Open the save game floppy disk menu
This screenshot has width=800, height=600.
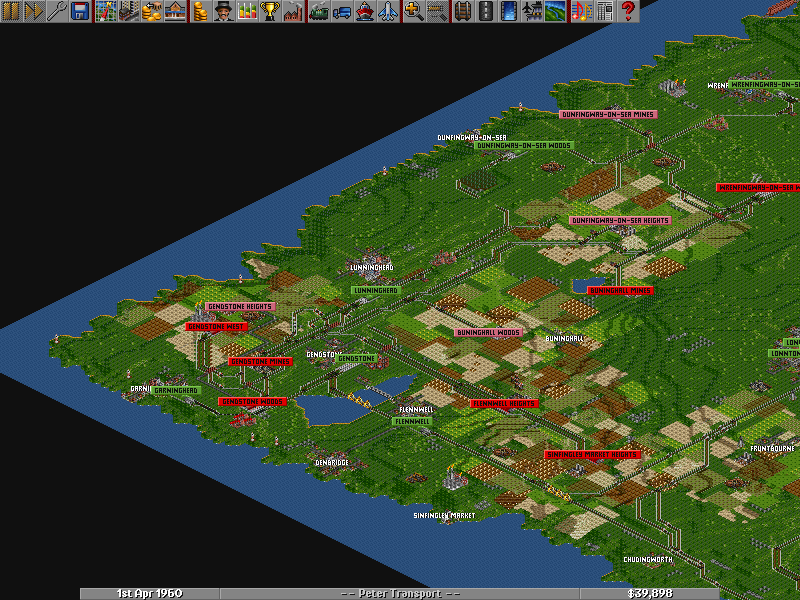click(79, 11)
